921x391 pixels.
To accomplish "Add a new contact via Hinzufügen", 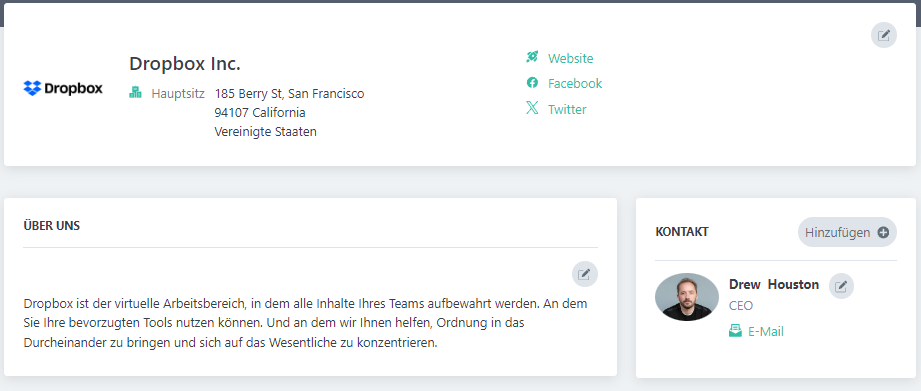I will (x=847, y=232).
